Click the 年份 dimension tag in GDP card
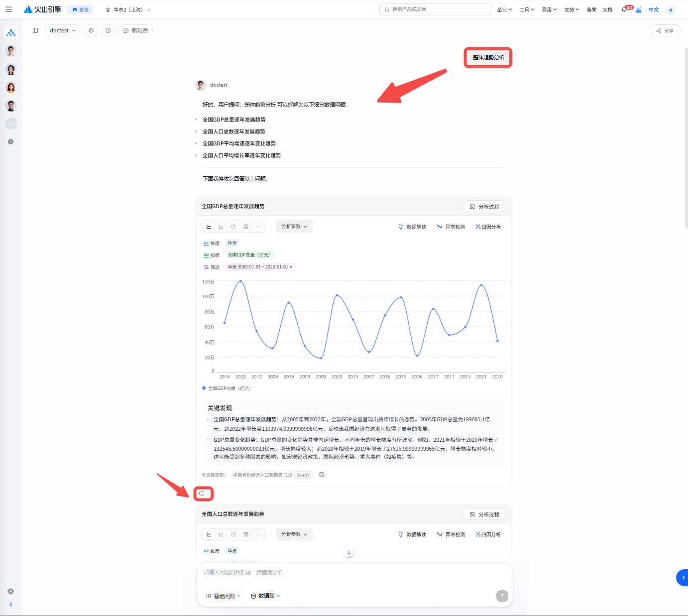The width and height of the screenshot is (688, 616). pos(232,243)
